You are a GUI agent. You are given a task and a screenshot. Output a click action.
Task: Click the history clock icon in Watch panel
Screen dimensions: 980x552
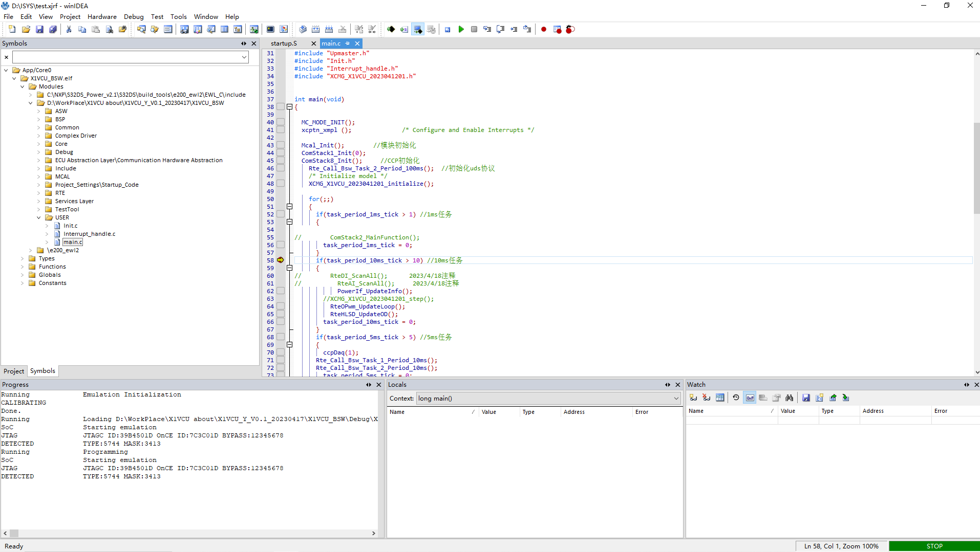click(736, 398)
